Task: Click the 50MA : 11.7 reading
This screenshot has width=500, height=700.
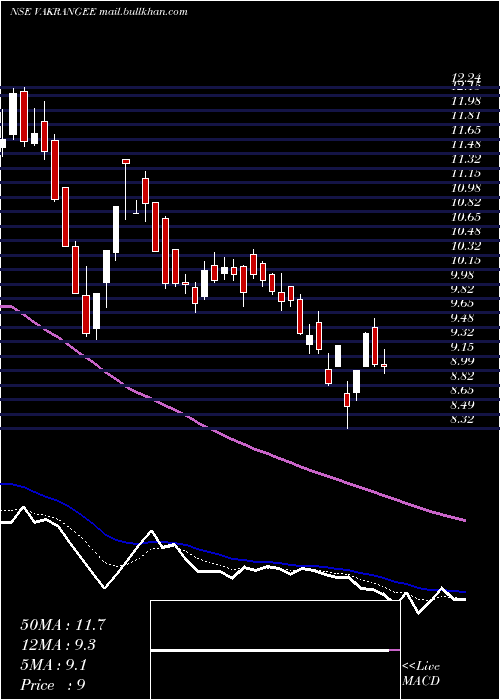Action: [63, 625]
